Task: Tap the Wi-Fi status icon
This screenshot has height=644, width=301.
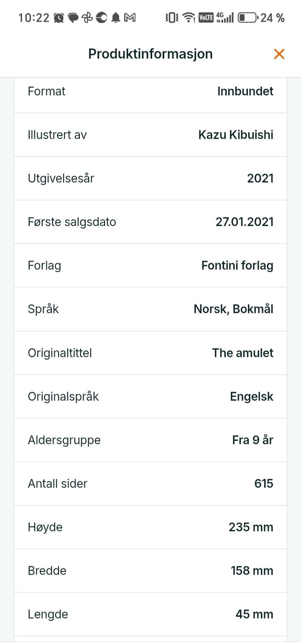Action: 189,18
